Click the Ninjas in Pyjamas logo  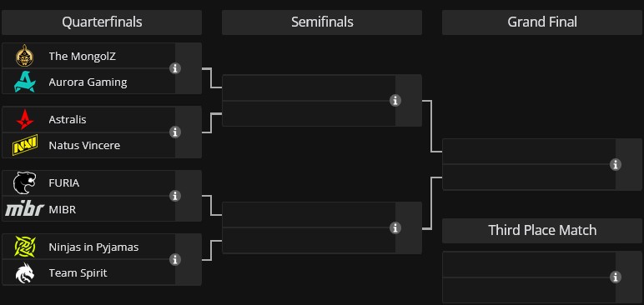click(25, 247)
